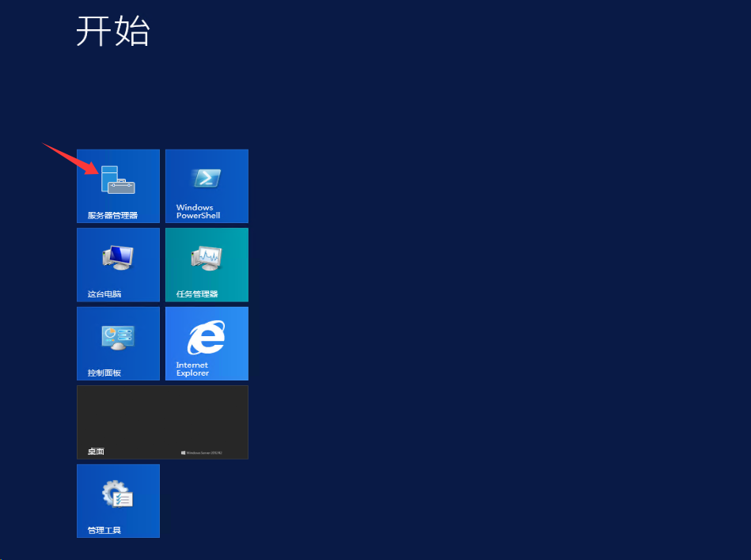Click empty Start screen background right of the tiles

[491, 316]
